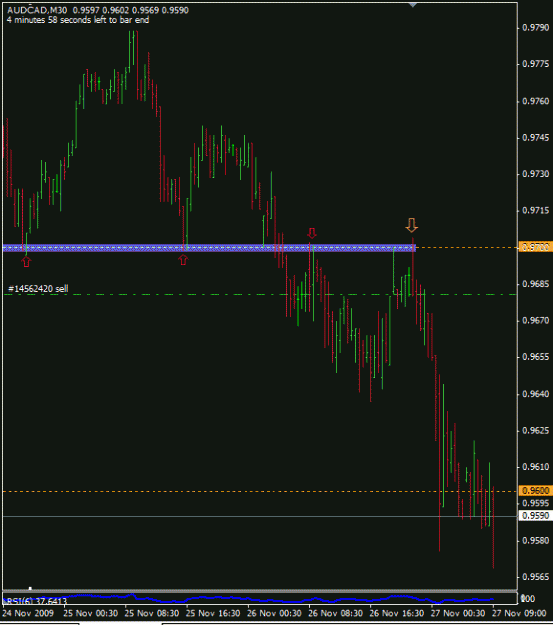Viewport: 553px width, 625px height.
Task: Click the gray current-price line at 0.9590
Action: point(259,517)
